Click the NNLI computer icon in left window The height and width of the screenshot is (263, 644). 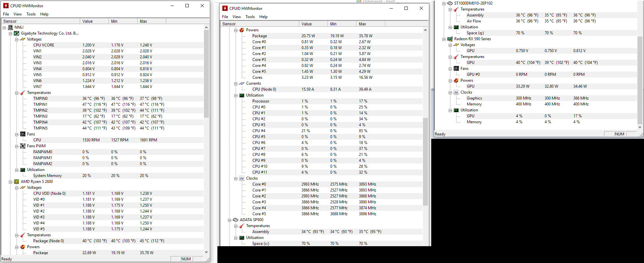10,27
